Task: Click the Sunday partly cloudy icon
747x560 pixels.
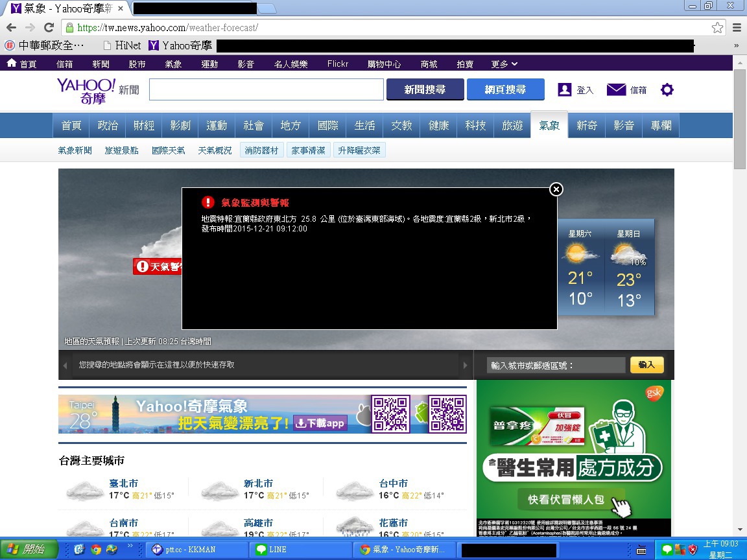Action: point(628,254)
